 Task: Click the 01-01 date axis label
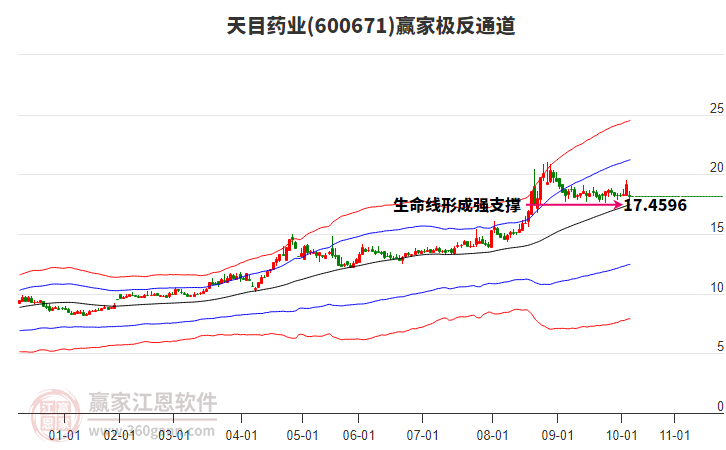pyautogui.click(x=64, y=435)
